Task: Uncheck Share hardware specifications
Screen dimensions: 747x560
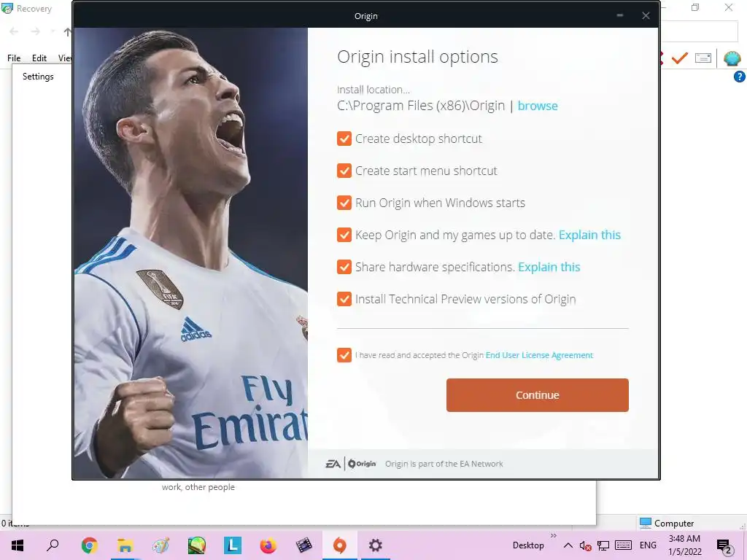Action: 344,267
